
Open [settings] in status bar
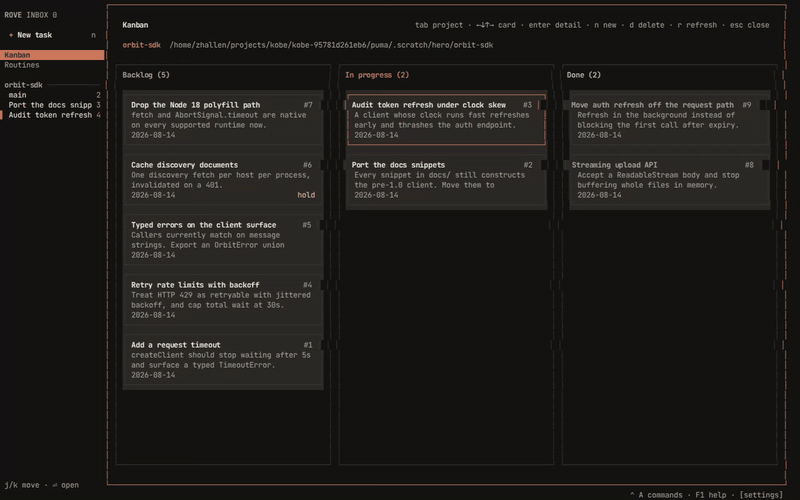point(761,495)
